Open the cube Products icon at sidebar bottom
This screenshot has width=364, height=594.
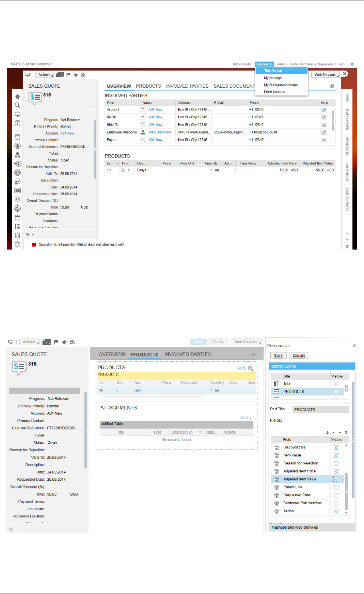18,244
